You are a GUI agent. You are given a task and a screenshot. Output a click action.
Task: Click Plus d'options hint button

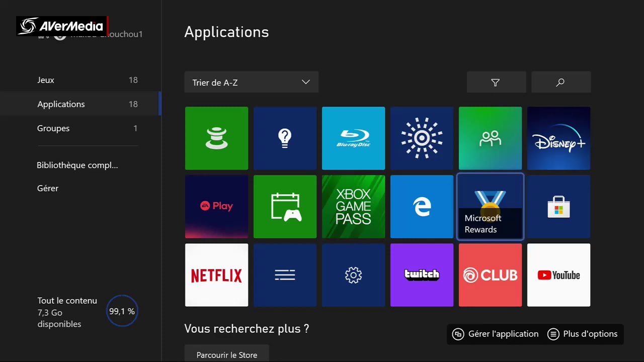pyautogui.click(x=583, y=334)
